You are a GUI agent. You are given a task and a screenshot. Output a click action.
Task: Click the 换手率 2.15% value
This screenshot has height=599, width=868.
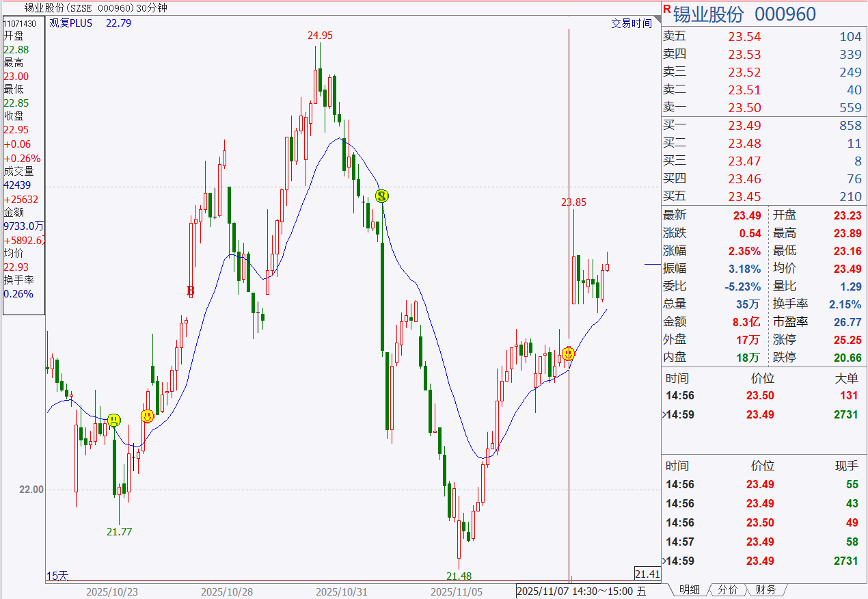coord(845,304)
